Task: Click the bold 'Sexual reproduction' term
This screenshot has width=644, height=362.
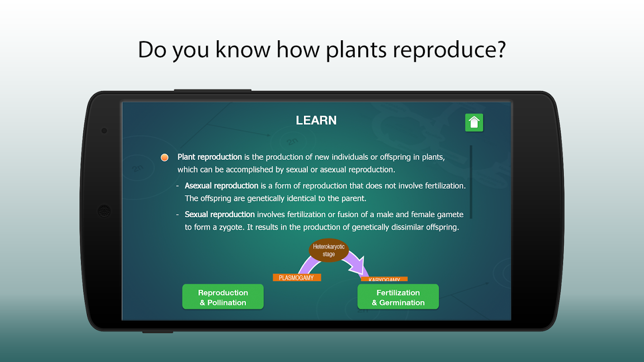Action: click(x=220, y=214)
